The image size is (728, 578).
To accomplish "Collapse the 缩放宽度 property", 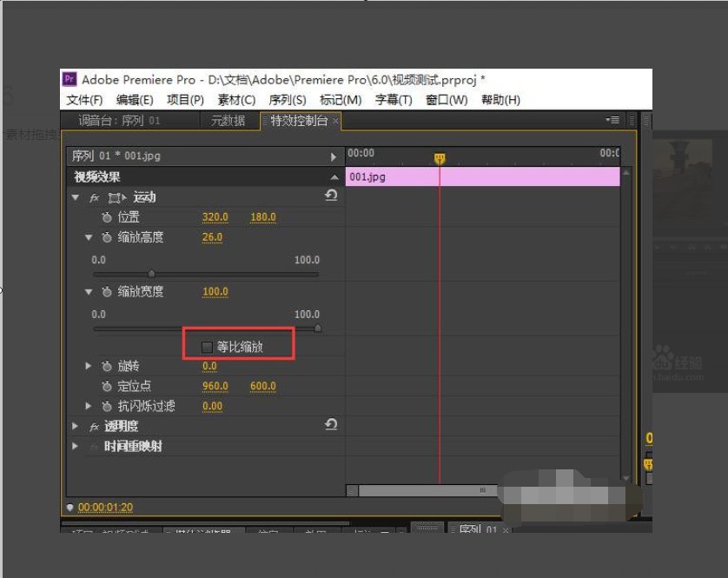I will [88, 292].
